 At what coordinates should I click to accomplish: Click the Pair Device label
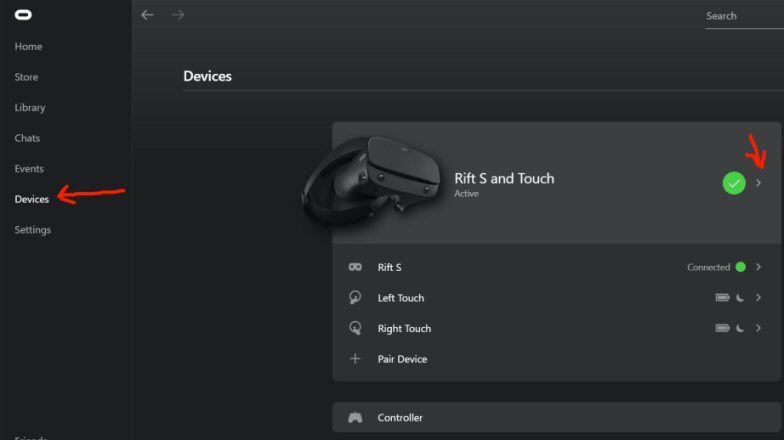click(x=402, y=359)
